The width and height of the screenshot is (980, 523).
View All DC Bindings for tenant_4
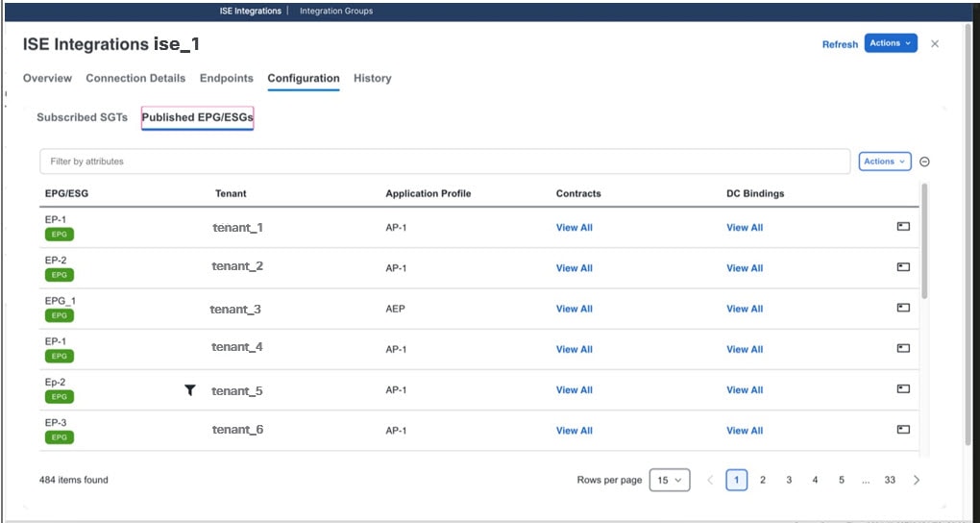point(745,350)
